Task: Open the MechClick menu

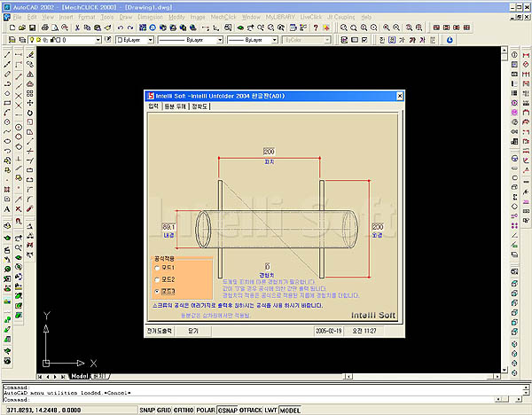Action: (x=223, y=17)
